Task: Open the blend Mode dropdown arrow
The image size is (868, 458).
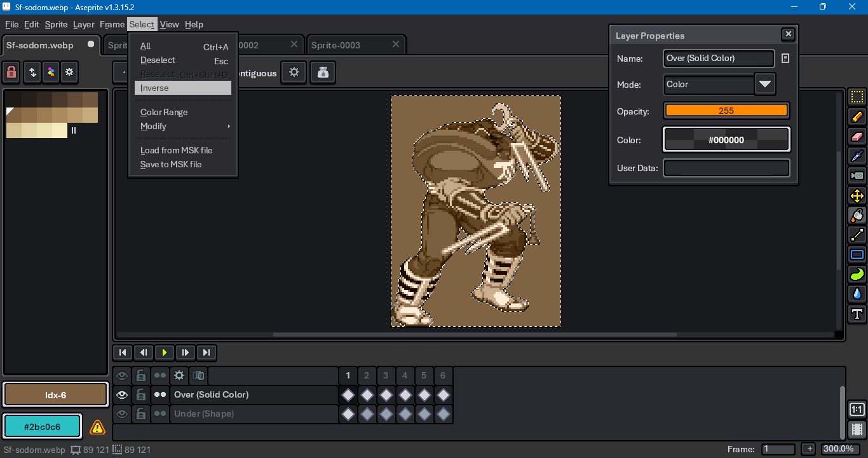Action: [x=765, y=84]
